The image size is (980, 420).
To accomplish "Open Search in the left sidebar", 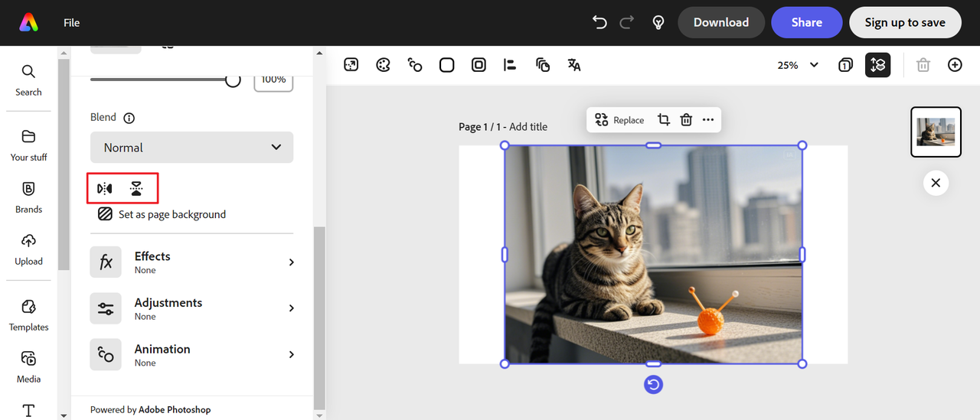I will coord(28,80).
